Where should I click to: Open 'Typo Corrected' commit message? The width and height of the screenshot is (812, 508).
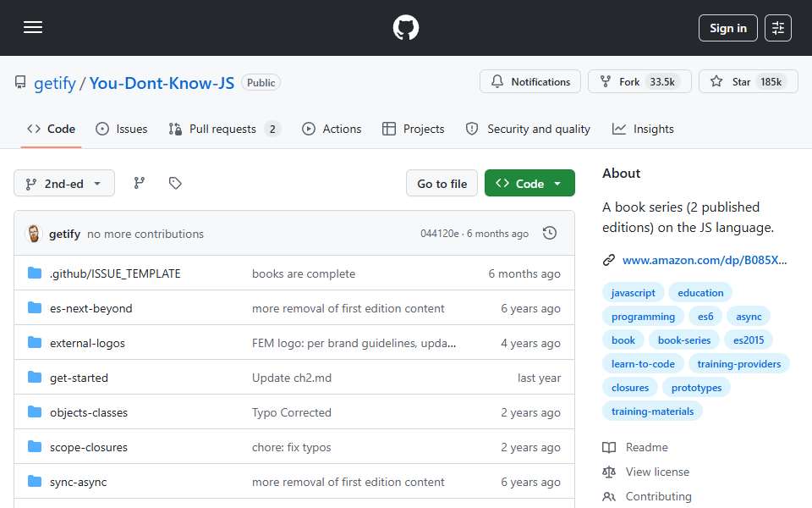click(292, 412)
